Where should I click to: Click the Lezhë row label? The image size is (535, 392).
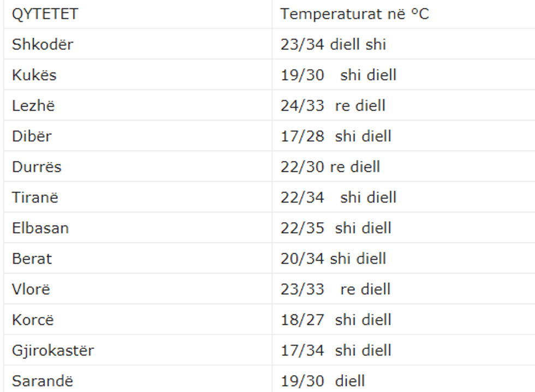33,105
